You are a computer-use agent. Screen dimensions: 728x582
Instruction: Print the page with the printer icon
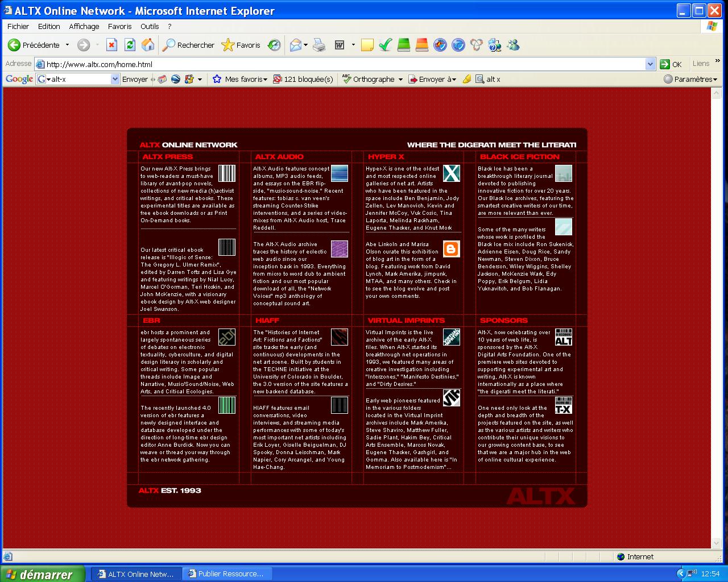(x=320, y=45)
